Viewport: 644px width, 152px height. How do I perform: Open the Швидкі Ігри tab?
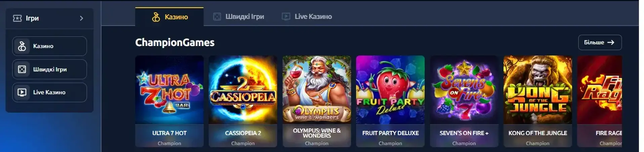point(239,17)
